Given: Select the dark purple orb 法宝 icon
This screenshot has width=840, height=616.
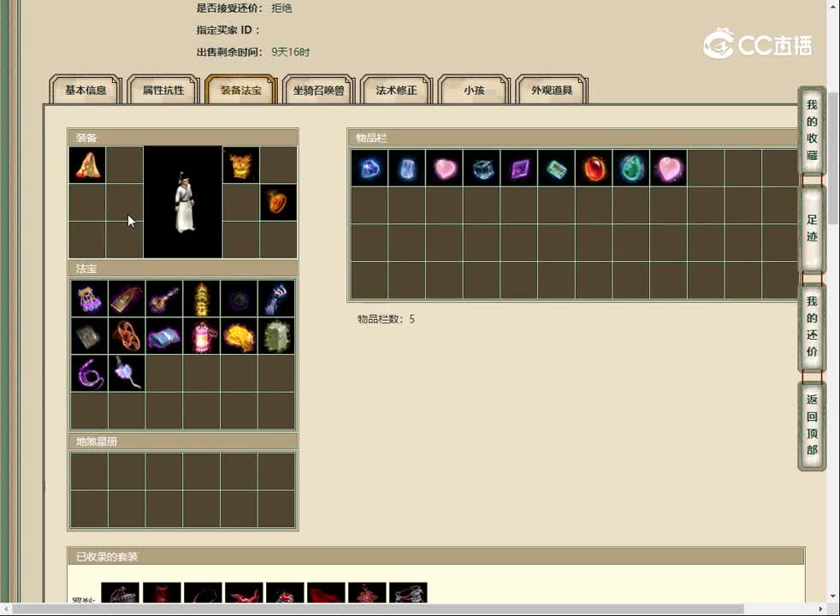Looking at the screenshot, I should coord(239,299).
